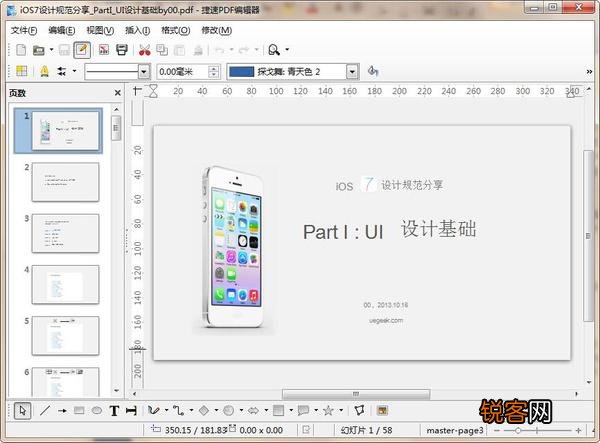Screen dimensions: 600x443
Task: Click the Open file folder icon
Action: (39, 50)
